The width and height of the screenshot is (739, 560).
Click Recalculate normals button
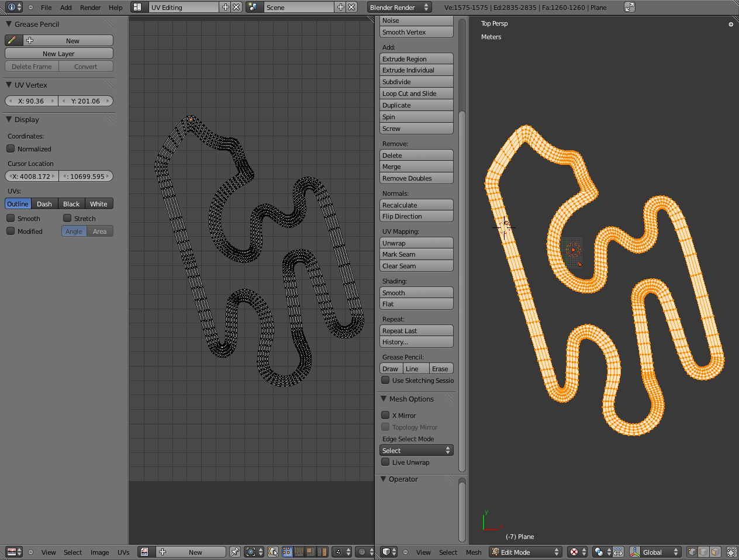point(416,205)
